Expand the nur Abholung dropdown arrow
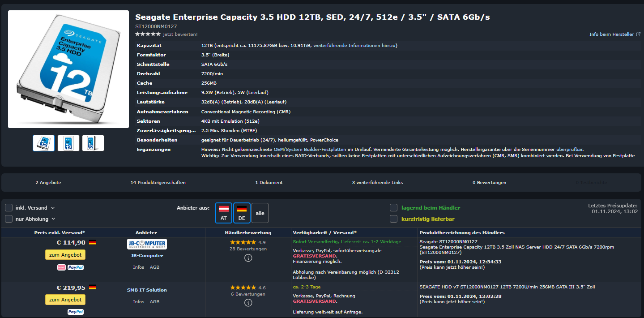The image size is (644, 318). [x=53, y=219]
